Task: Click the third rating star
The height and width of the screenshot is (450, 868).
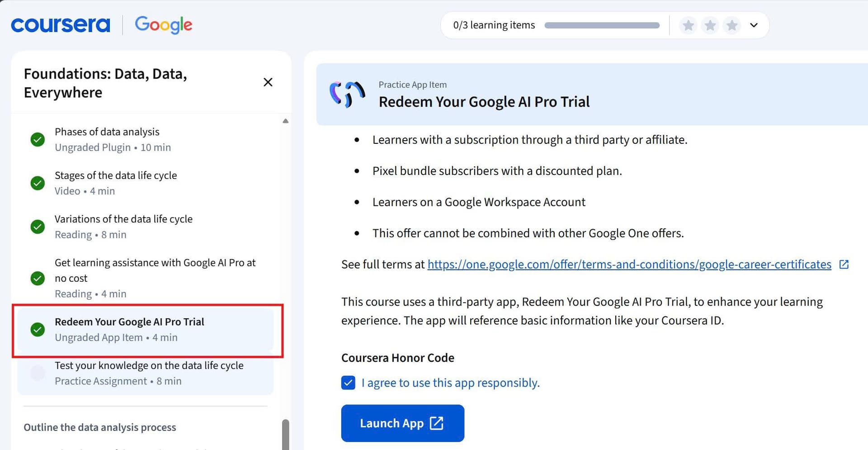Action: (x=731, y=25)
